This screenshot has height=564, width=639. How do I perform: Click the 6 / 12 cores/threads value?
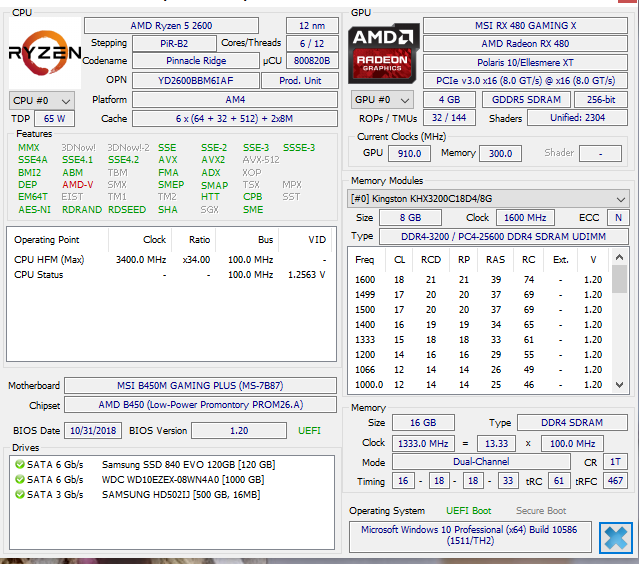[x=312, y=44]
